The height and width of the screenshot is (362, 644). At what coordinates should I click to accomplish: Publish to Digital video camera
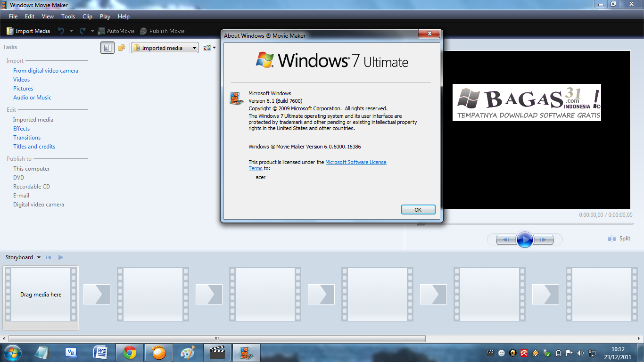(x=39, y=205)
